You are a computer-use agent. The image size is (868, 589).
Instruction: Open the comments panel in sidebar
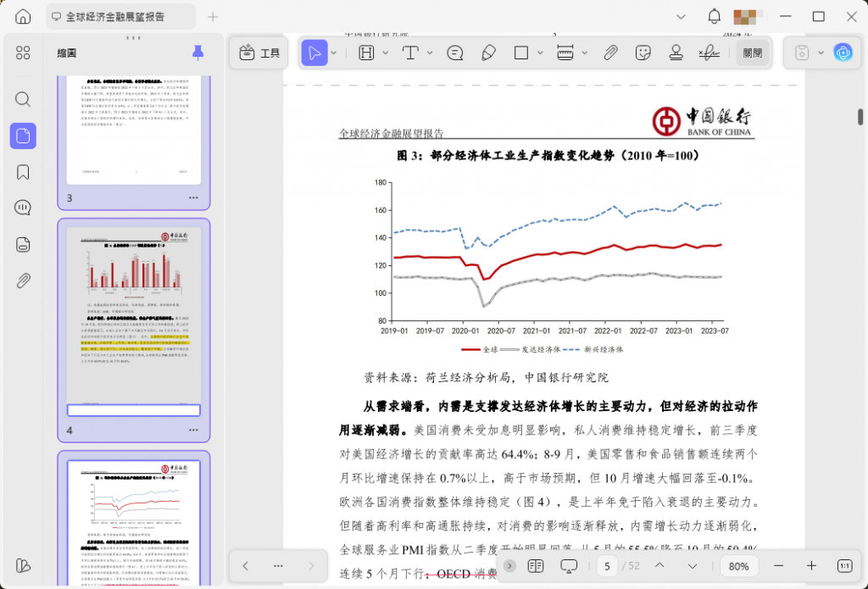23,208
